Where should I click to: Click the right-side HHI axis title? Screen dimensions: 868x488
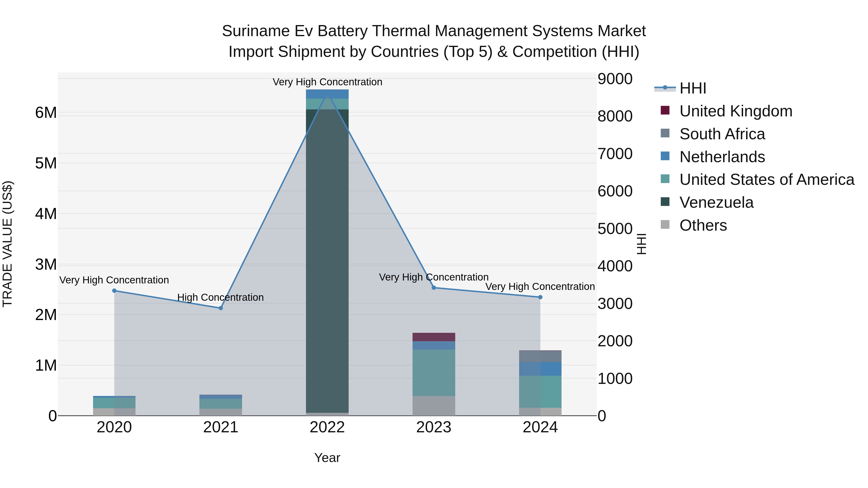[x=641, y=244]
